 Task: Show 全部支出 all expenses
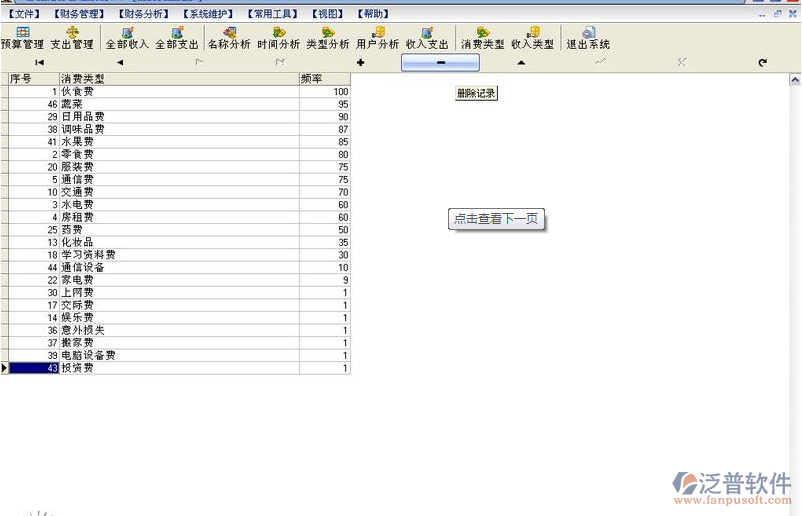click(x=177, y=39)
